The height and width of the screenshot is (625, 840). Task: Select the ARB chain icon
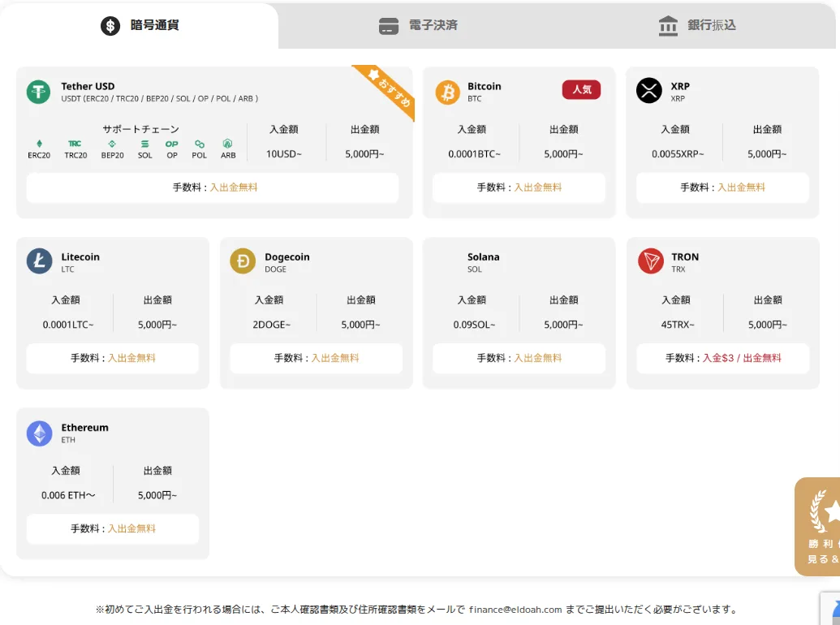pos(228,144)
